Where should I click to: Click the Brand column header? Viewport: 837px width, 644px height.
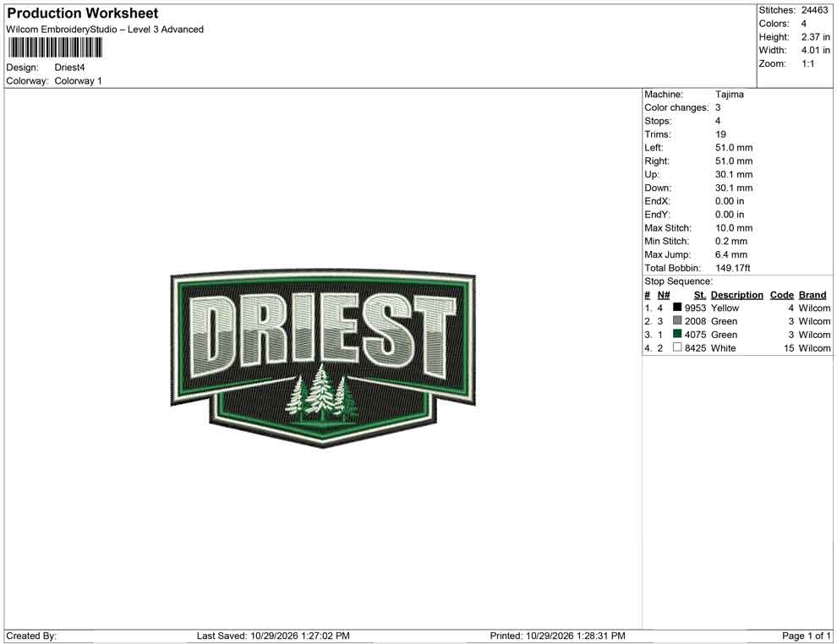(x=812, y=295)
